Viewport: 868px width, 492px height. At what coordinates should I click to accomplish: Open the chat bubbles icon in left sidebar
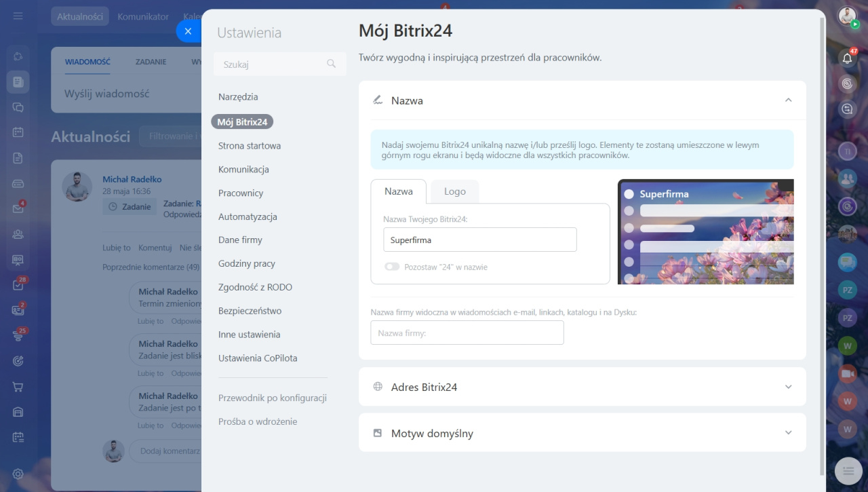click(18, 107)
